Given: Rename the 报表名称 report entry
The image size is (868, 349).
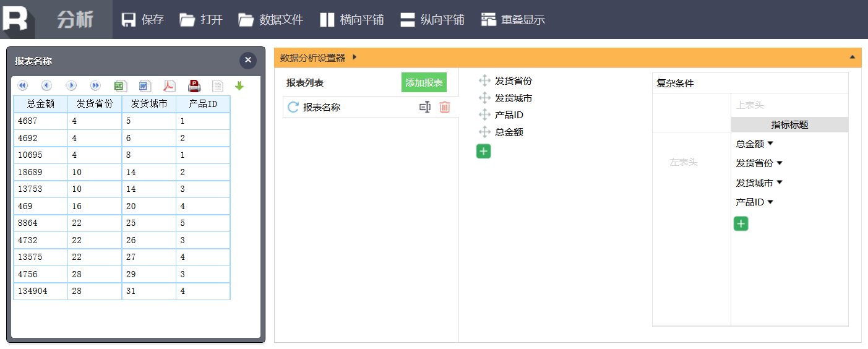Looking at the screenshot, I should (x=424, y=107).
